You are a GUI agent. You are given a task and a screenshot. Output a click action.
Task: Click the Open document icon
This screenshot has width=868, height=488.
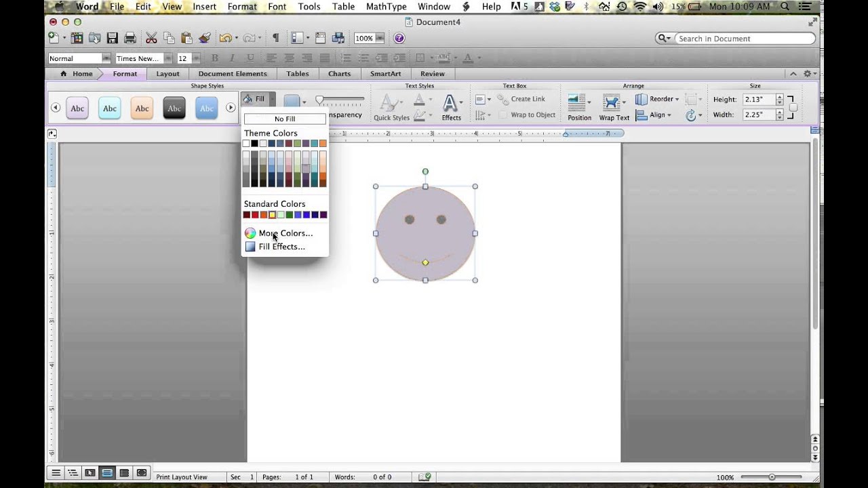94,38
